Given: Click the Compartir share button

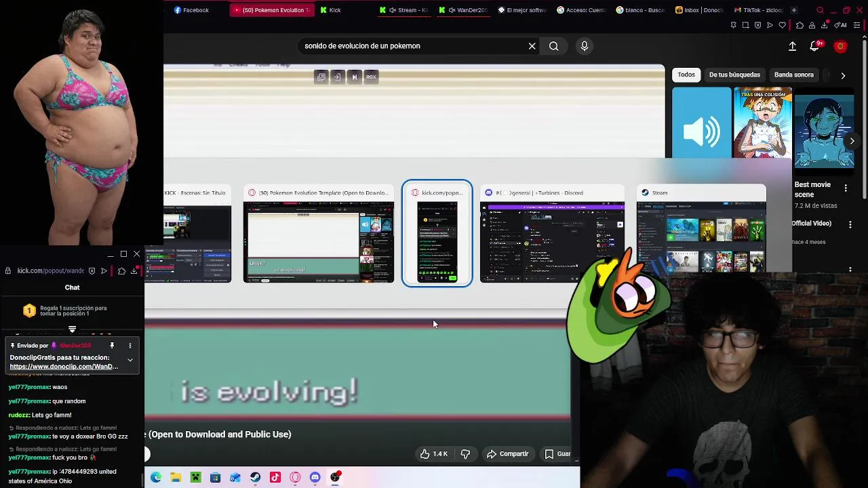Looking at the screenshot, I should tap(508, 454).
